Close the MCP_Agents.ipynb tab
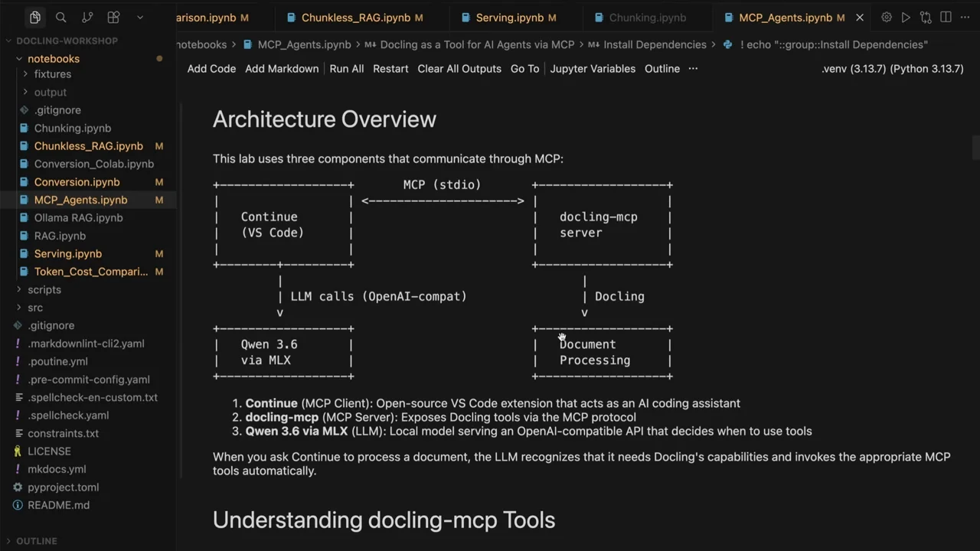The image size is (980, 551). point(860,17)
